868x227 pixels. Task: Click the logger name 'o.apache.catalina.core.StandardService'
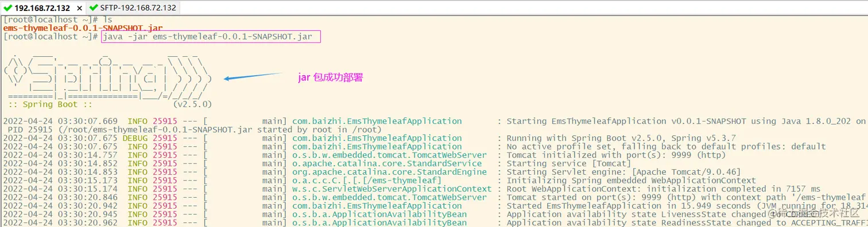click(x=387, y=163)
